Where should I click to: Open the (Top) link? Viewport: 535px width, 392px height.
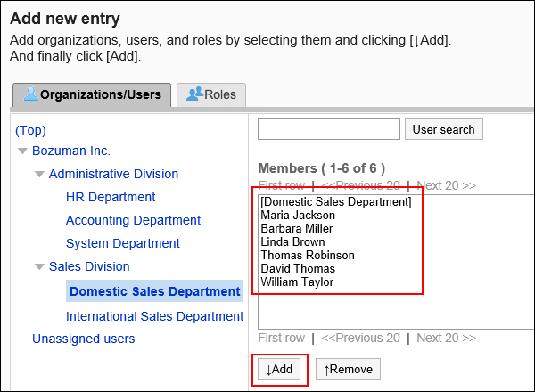(x=30, y=129)
